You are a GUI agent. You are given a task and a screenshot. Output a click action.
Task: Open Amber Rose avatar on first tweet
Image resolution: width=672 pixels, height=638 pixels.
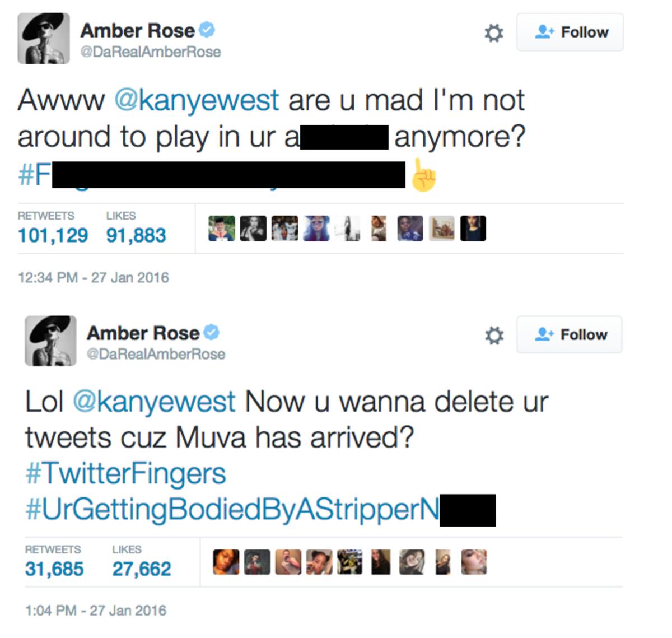(44, 38)
